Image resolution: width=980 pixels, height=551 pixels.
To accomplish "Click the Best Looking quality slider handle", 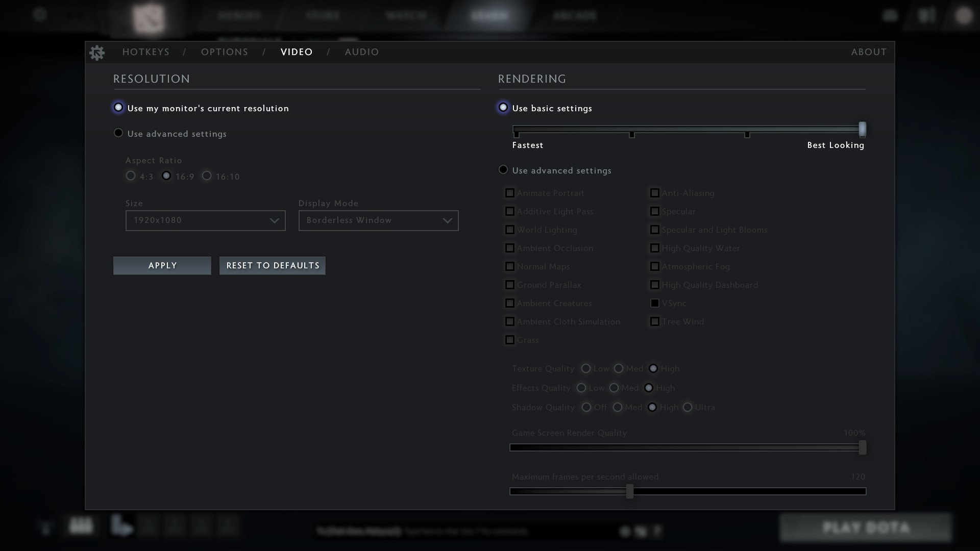I will pos(862,129).
